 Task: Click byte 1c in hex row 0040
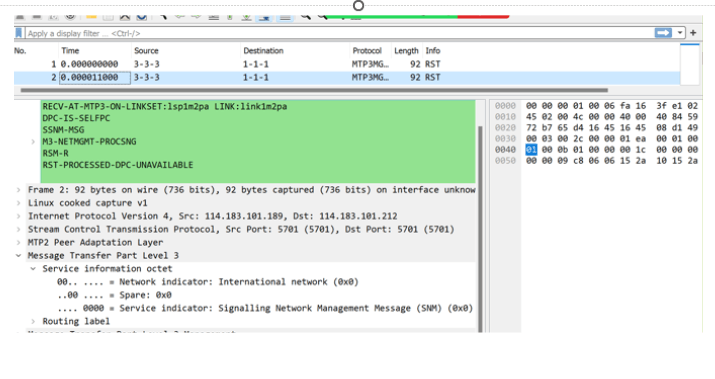click(640, 150)
